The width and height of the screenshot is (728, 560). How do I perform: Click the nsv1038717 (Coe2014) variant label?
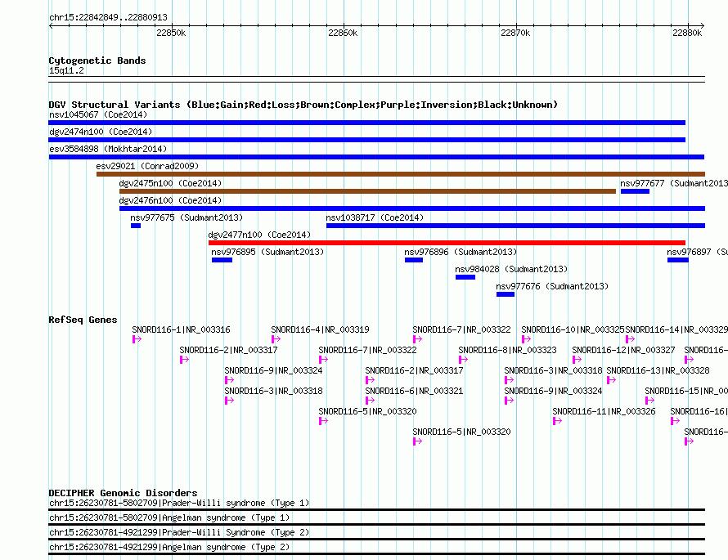pos(375,217)
